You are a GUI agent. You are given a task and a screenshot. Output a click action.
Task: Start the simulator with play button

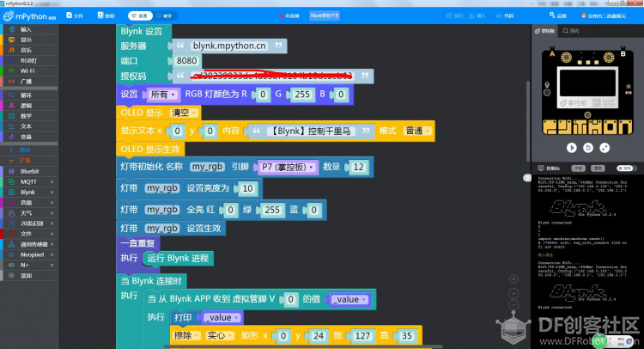pos(571,148)
